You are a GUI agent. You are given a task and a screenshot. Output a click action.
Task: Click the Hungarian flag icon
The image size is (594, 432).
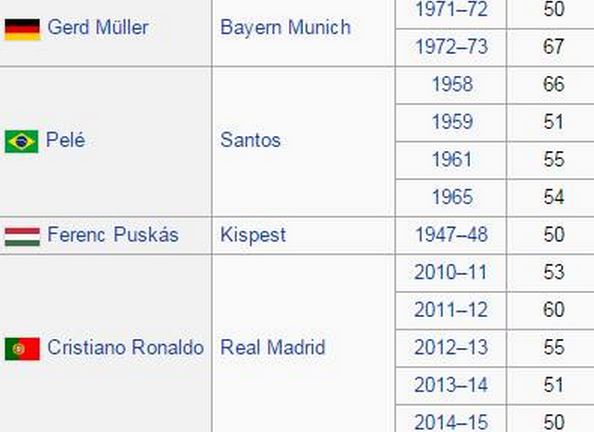22,236
